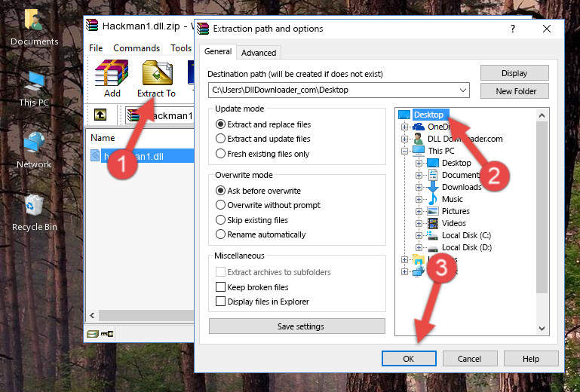Click the folder tree scroll down arrow
The width and height of the screenshot is (580, 392).
[x=542, y=329]
